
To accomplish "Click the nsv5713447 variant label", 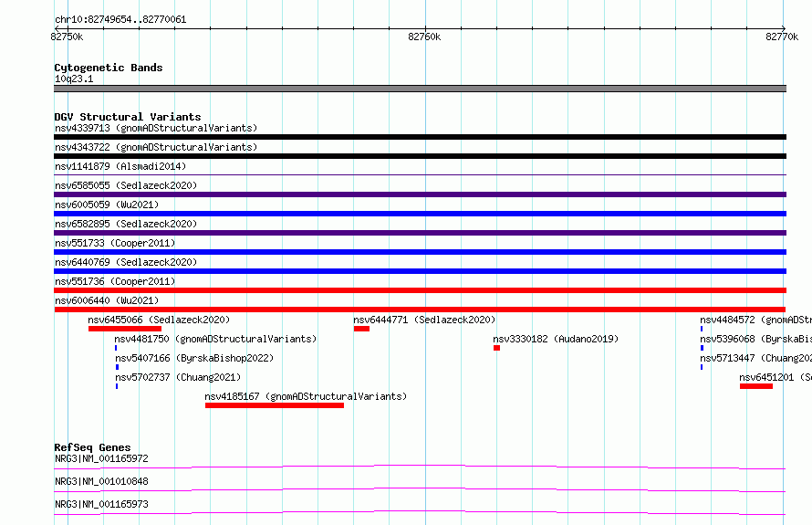I will point(756,358).
